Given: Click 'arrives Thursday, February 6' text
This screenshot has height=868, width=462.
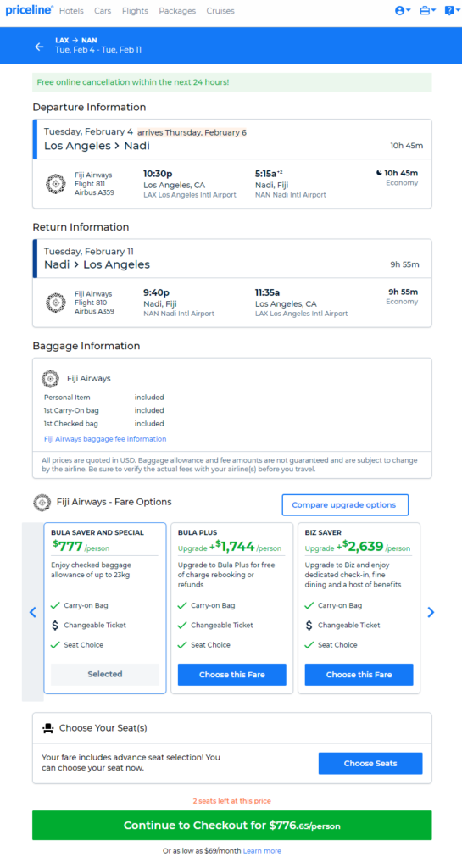Looking at the screenshot, I should 192,132.
